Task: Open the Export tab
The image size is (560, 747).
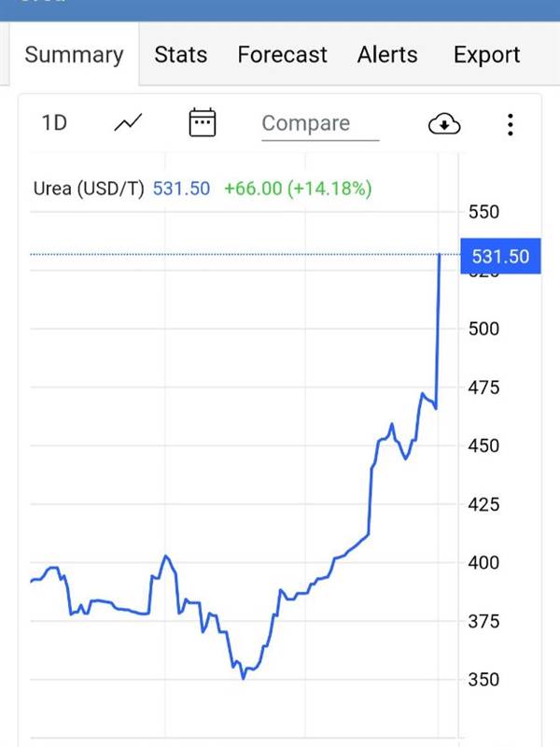Action: click(486, 55)
